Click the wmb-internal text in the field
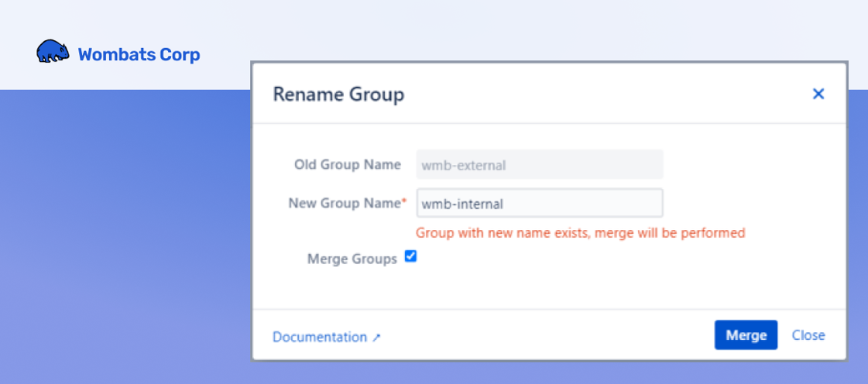The width and height of the screenshot is (868, 384). tap(462, 204)
